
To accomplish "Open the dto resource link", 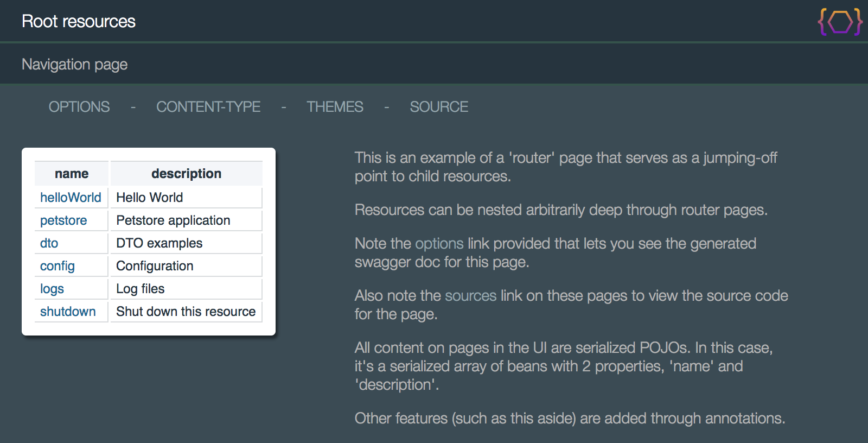I will pyautogui.click(x=49, y=243).
